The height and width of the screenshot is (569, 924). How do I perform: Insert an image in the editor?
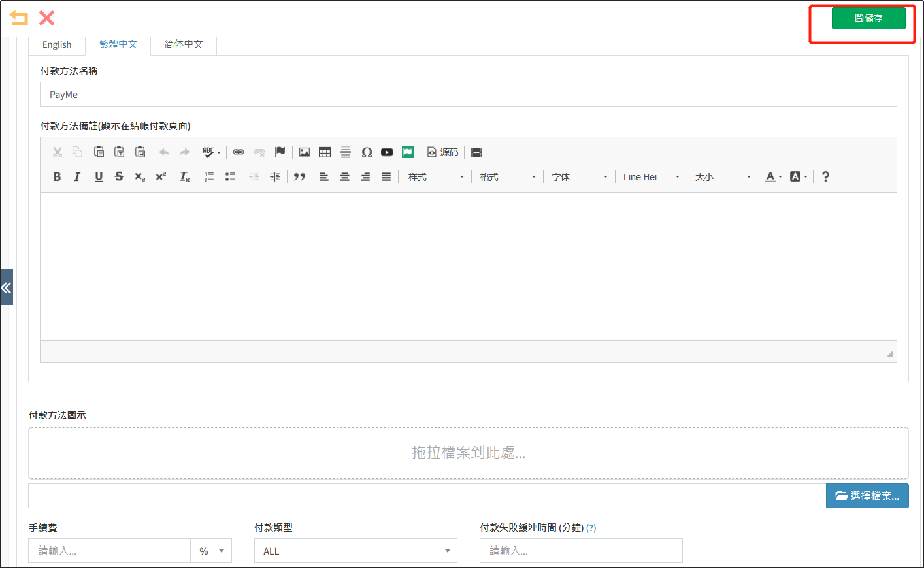305,152
